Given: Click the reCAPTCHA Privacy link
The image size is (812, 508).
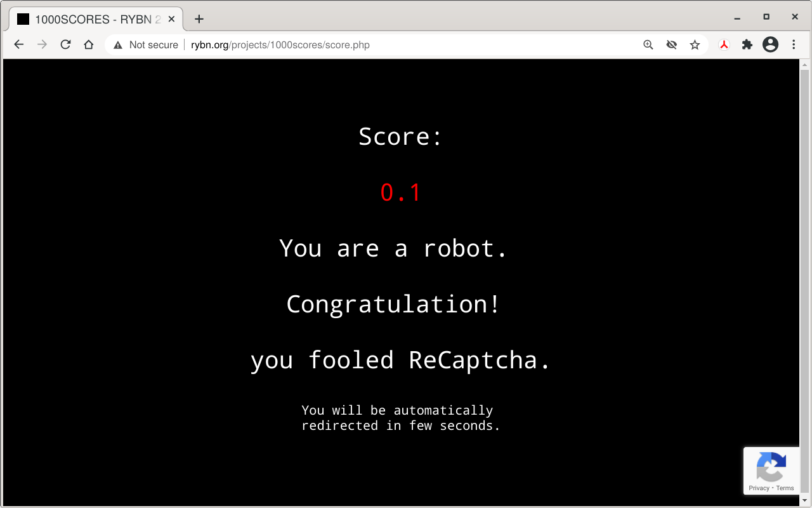Looking at the screenshot, I should click(x=759, y=488).
